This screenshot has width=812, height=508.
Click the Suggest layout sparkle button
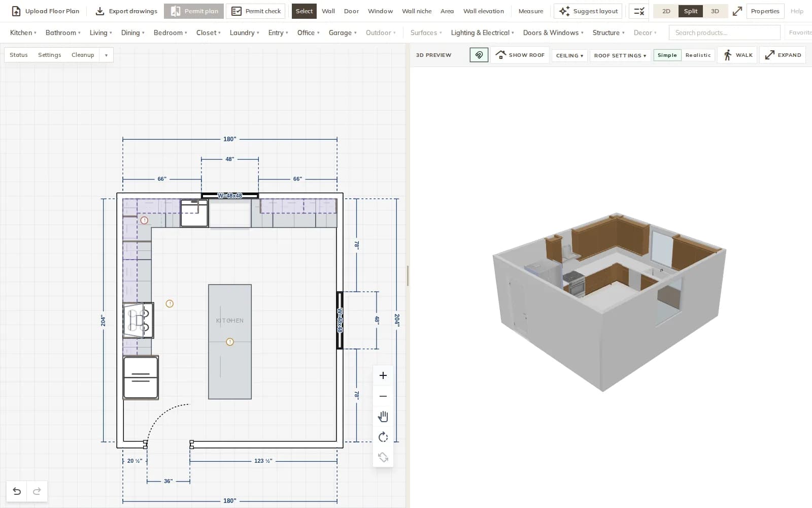pyautogui.click(x=589, y=11)
